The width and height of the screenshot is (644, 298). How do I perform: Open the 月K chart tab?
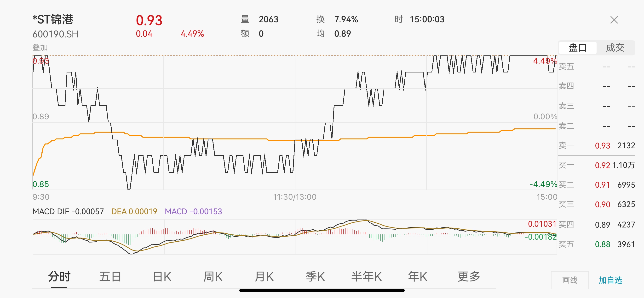tap(264, 277)
